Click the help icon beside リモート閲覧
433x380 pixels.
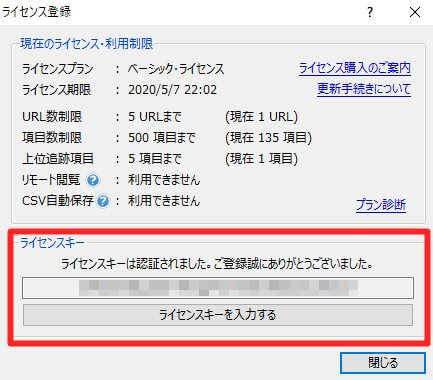(93, 180)
